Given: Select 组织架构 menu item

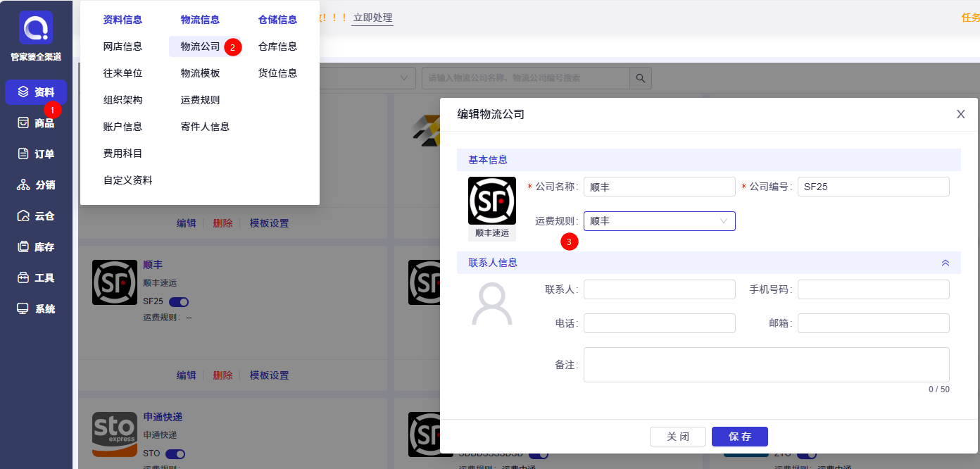Looking at the screenshot, I should [122, 100].
